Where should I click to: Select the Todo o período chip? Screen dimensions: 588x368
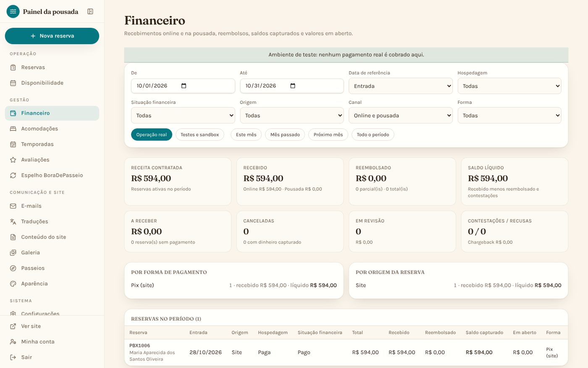(x=373, y=135)
